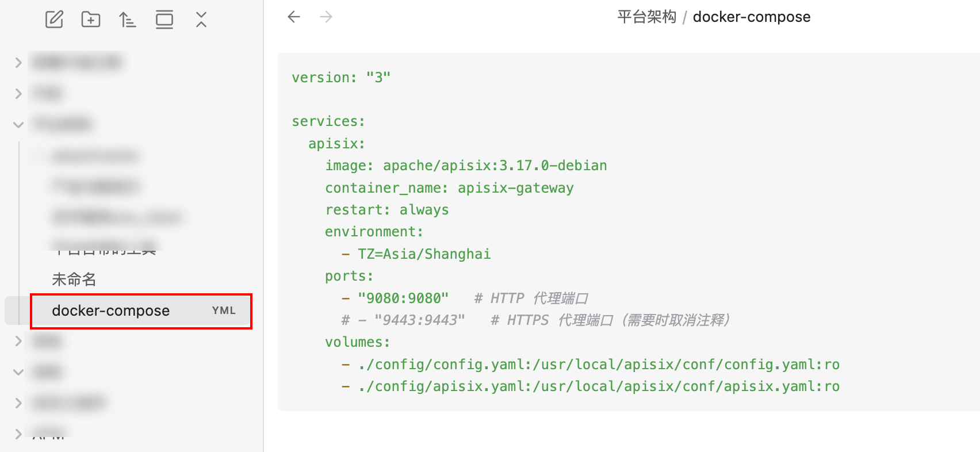Click the container_name: apisix-gateway line
This screenshot has width=980, height=452.
tap(449, 188)
